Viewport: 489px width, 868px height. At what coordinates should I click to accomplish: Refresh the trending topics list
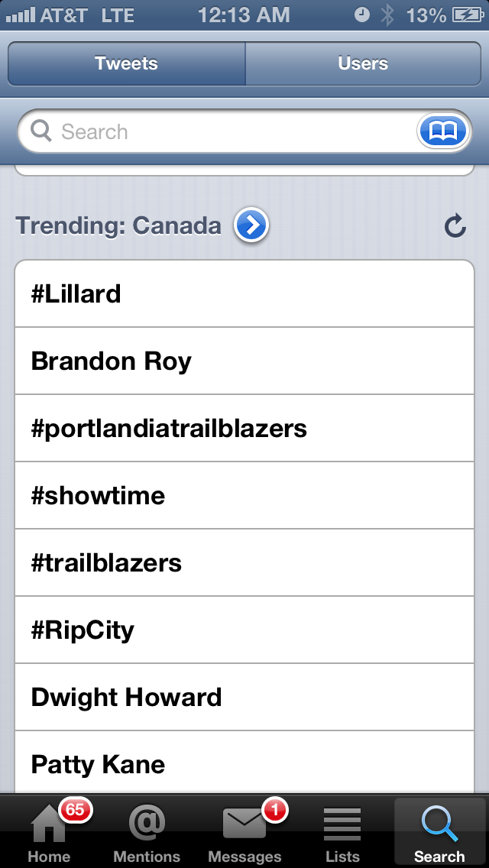[x=455, y=226]
